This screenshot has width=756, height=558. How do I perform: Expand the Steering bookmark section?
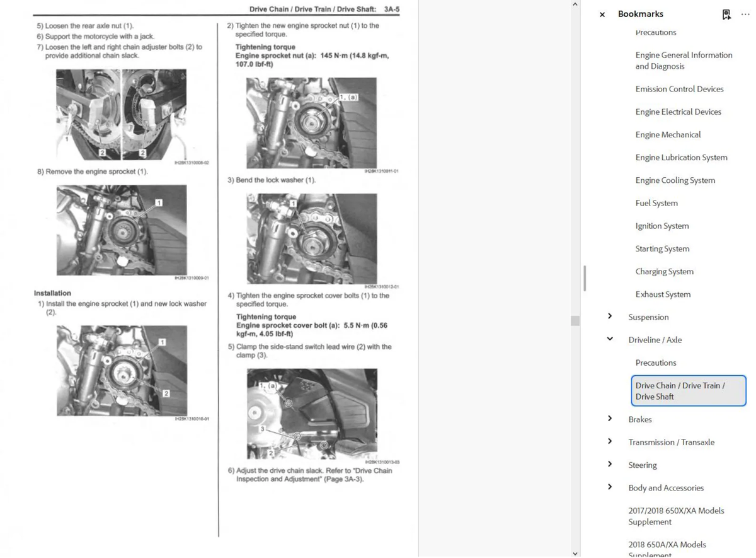(x=610, y=464)
